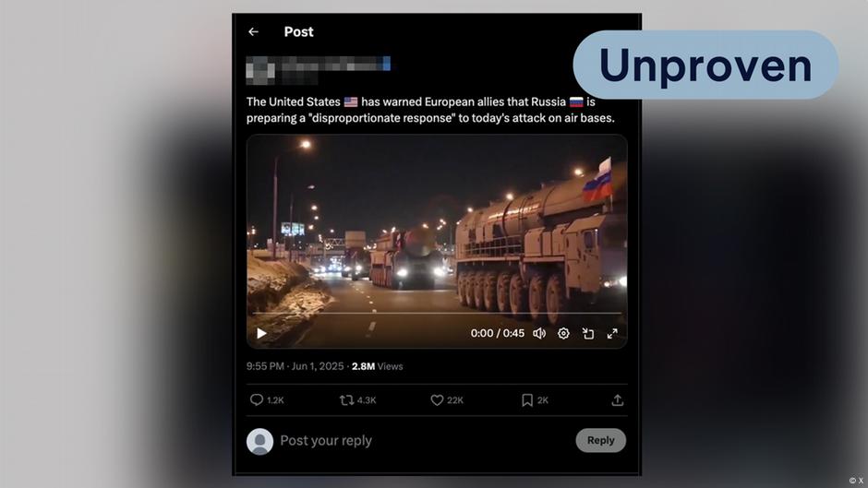Screen dimensions: 868x488
Task: Open video settings gear icon
Action: coord(563,333)
